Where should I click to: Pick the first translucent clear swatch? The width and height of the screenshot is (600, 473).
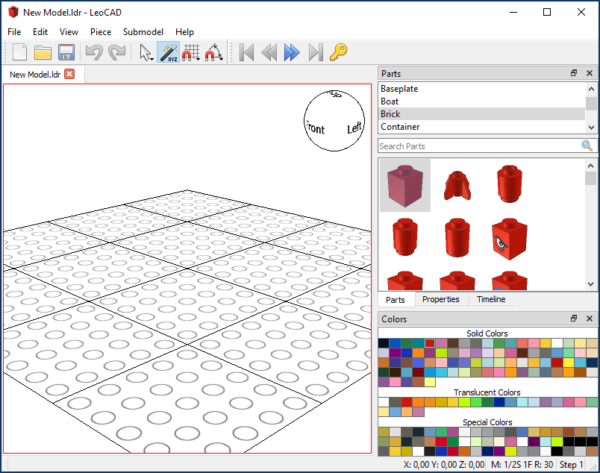[383, 402]
